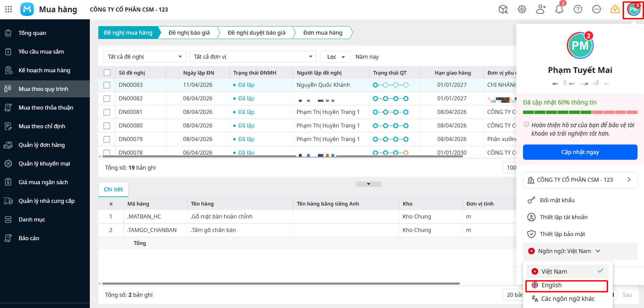Click the notifications bell icon

pyautogui.click(x=559, y=9)
